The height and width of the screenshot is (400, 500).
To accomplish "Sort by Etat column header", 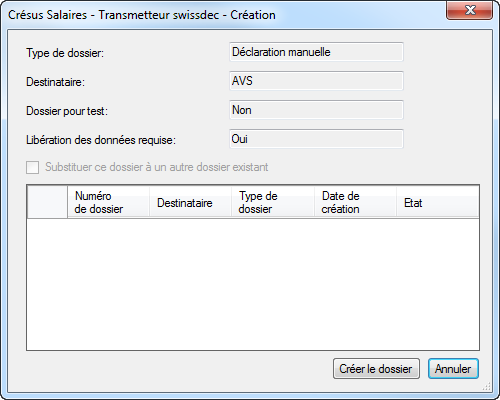I will pos(438,202).
